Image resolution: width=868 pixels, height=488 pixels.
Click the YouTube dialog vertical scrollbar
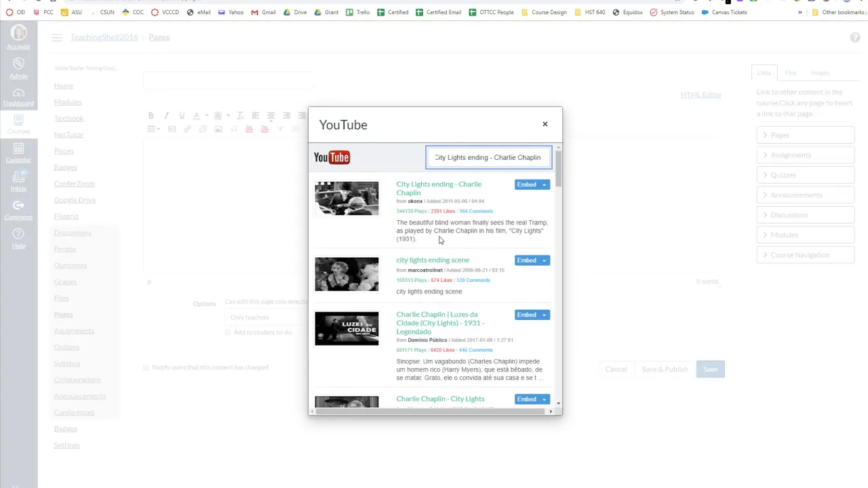click(x=559, y=168)
